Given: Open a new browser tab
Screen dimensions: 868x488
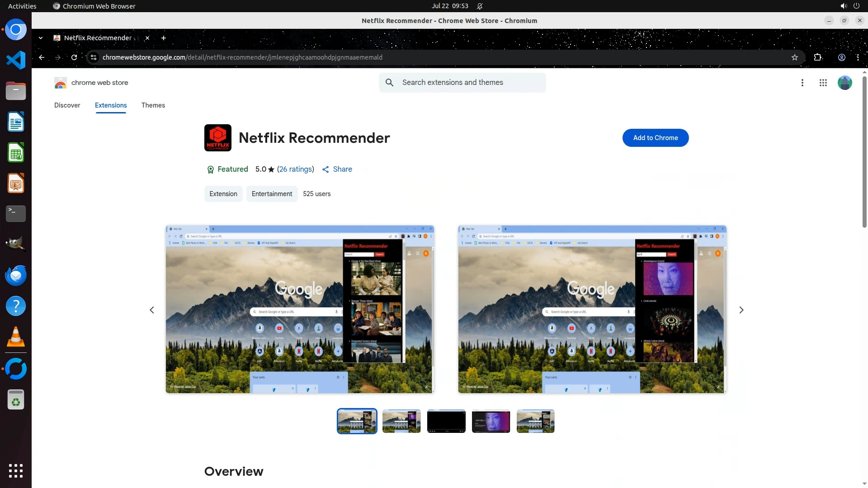Looking at the screenshot, I should (164, 38).
